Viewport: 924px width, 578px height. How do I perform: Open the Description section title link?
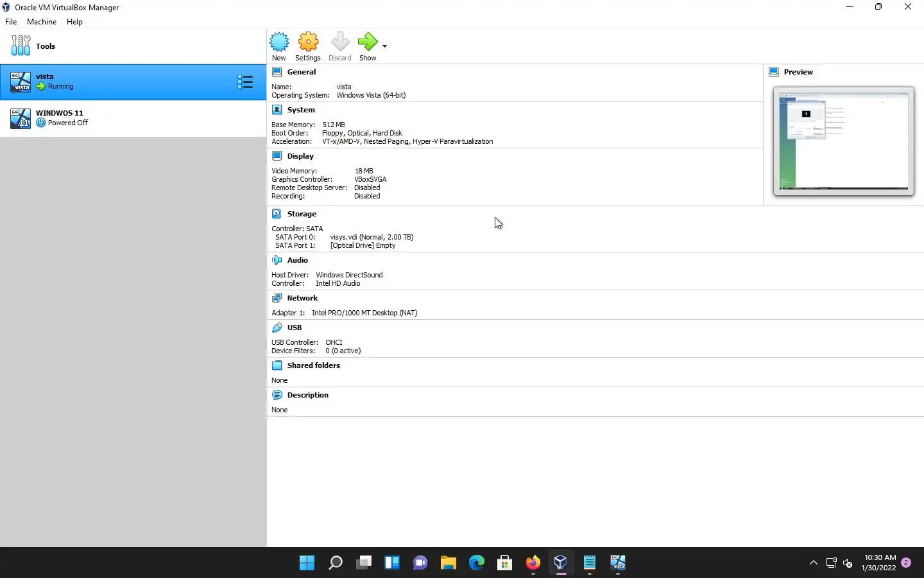(308, 395)
